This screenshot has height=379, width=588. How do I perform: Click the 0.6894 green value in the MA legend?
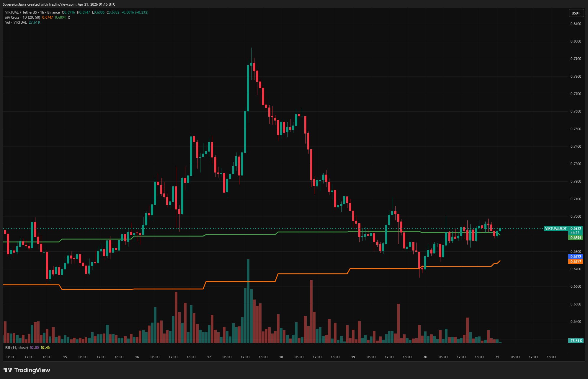[60, 17]
